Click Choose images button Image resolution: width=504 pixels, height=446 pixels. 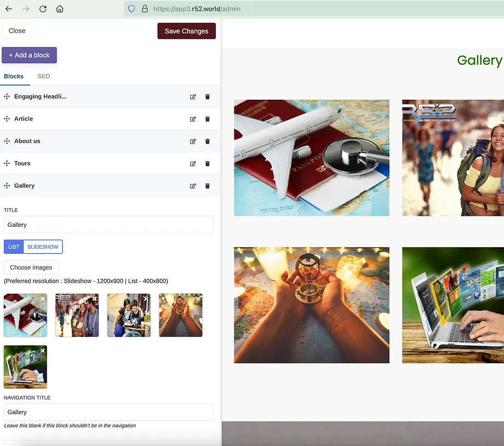[x=31, y=267]
